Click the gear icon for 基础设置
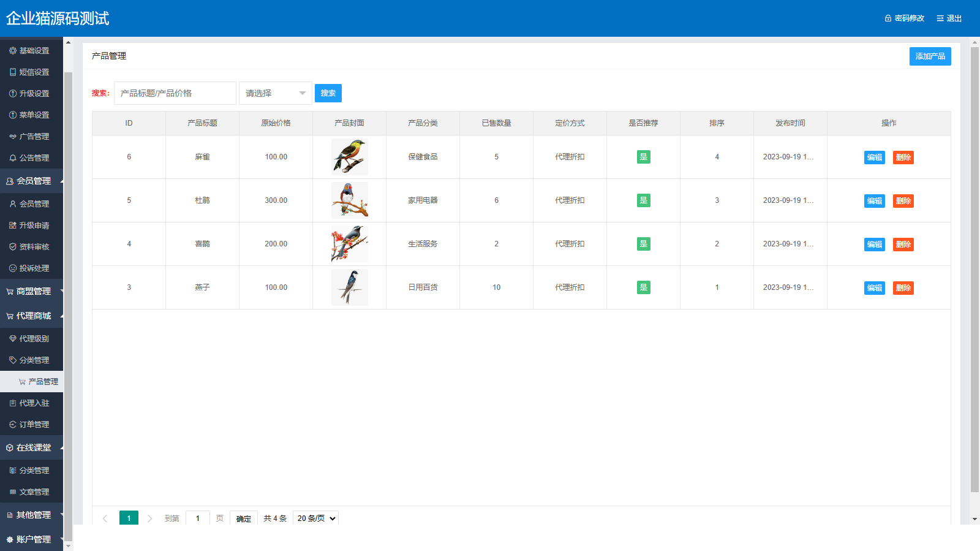The height and width of the screenshot is (551, 980). [13, 51]
